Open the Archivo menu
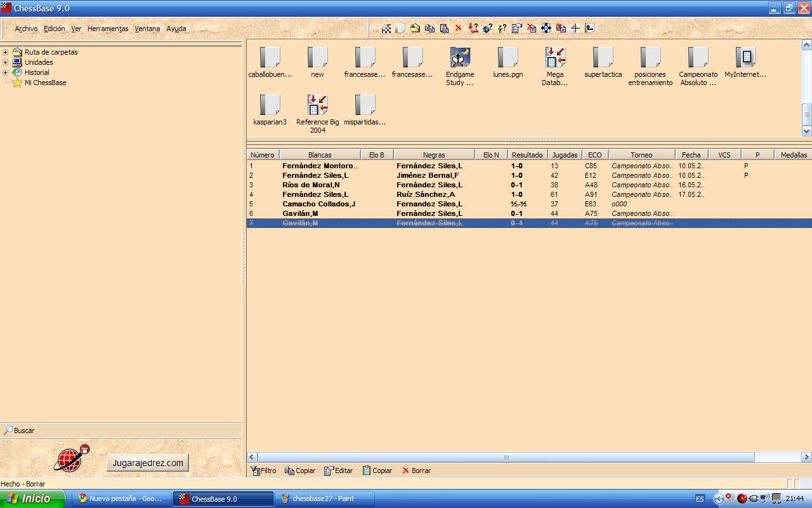The image size is (812, 508). [x=26, y=29]
